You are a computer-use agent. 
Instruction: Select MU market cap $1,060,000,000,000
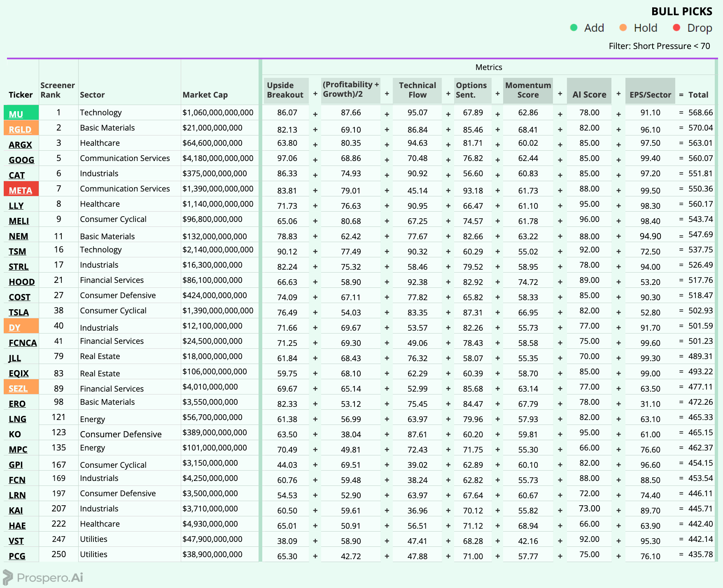click(x=218, y=112)
